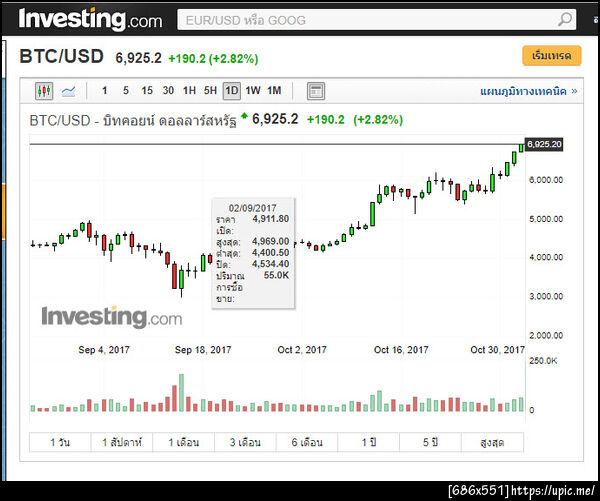The height and width of the screenshot is (501, 600).
Task: Switch to the line chart icon
Action: (68, 91)
